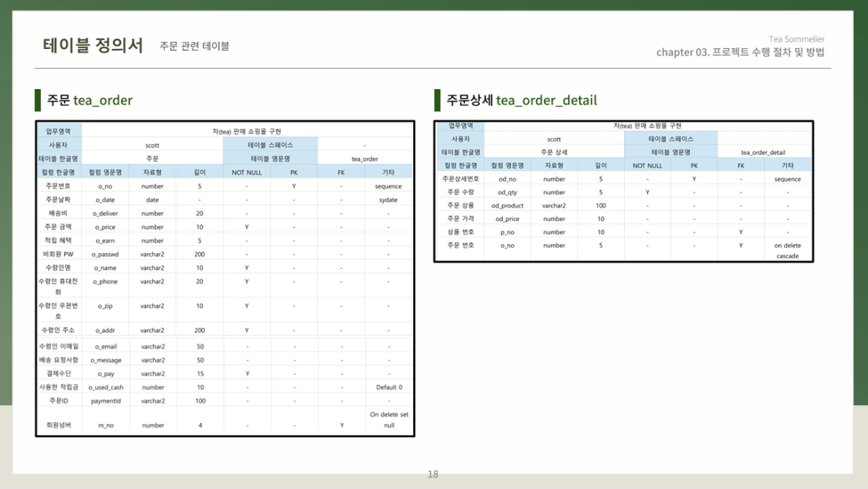The image size is (868, 489).
Task: Click the '수령인명' row label
Action: click(x=58, y=267)
